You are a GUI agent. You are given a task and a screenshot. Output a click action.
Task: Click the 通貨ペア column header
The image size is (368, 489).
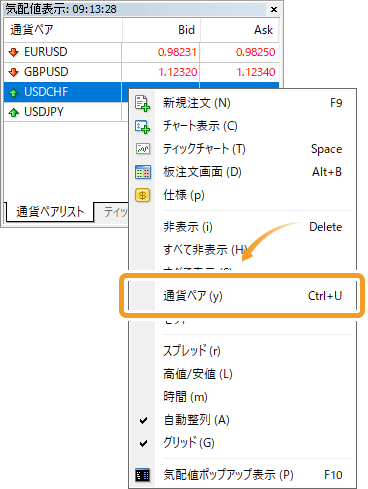[x=63, y=30]
